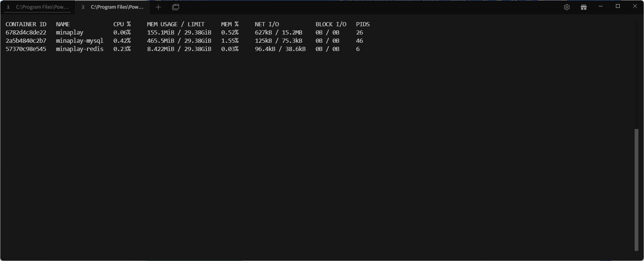
Task: Click the 0.06% CPU value
Action: 122,33
